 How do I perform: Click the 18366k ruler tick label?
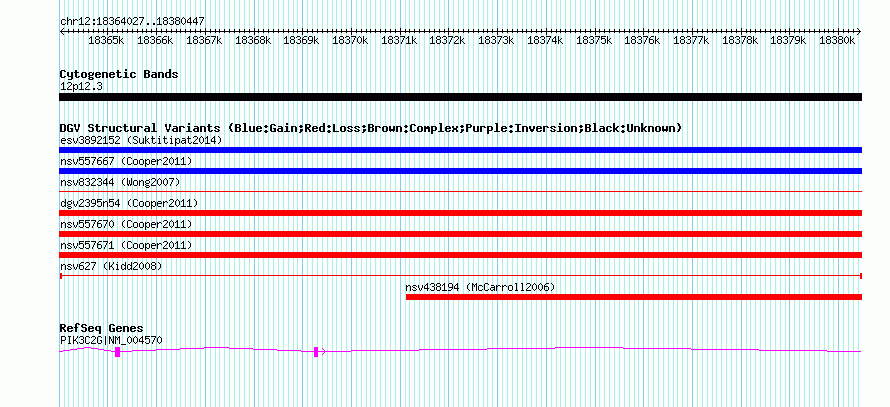pyautogui.click(x=155, y=41)
